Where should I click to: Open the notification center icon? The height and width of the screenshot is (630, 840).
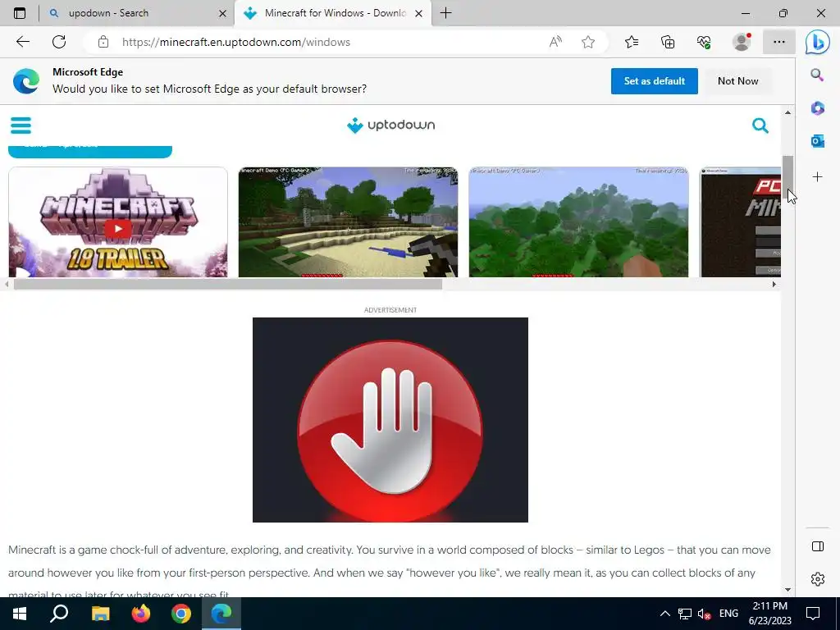point(813,614)
